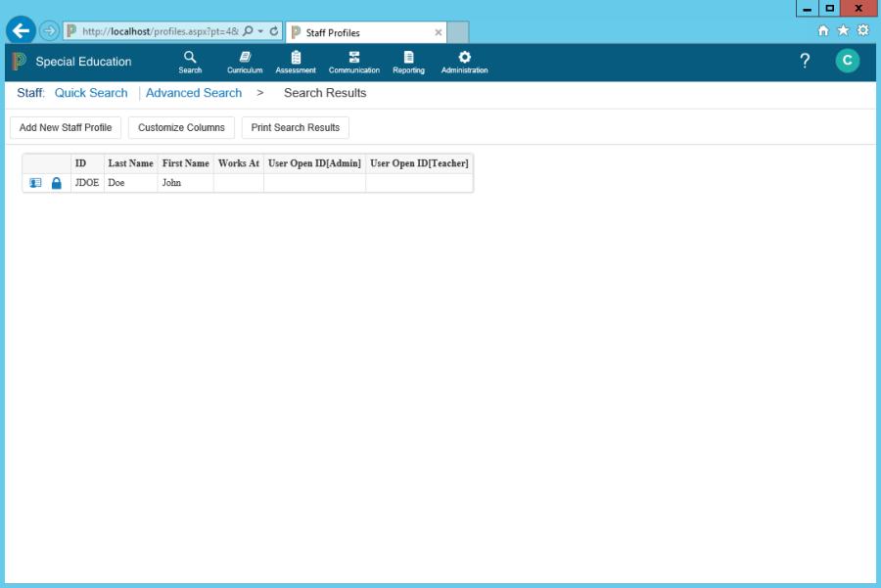
Task: Click the help question mark icon
Action: click(805, 62)
